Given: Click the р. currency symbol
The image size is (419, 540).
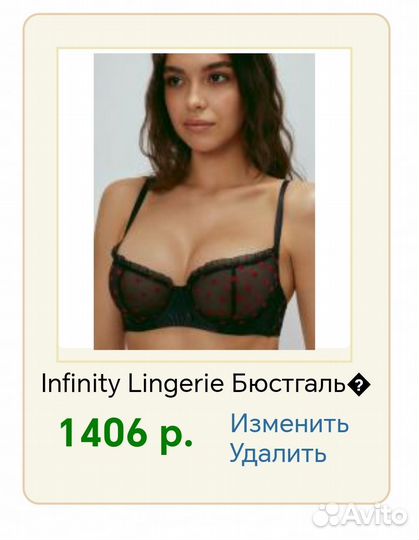Looking at the screenshot, I should [x=177, y=436].
